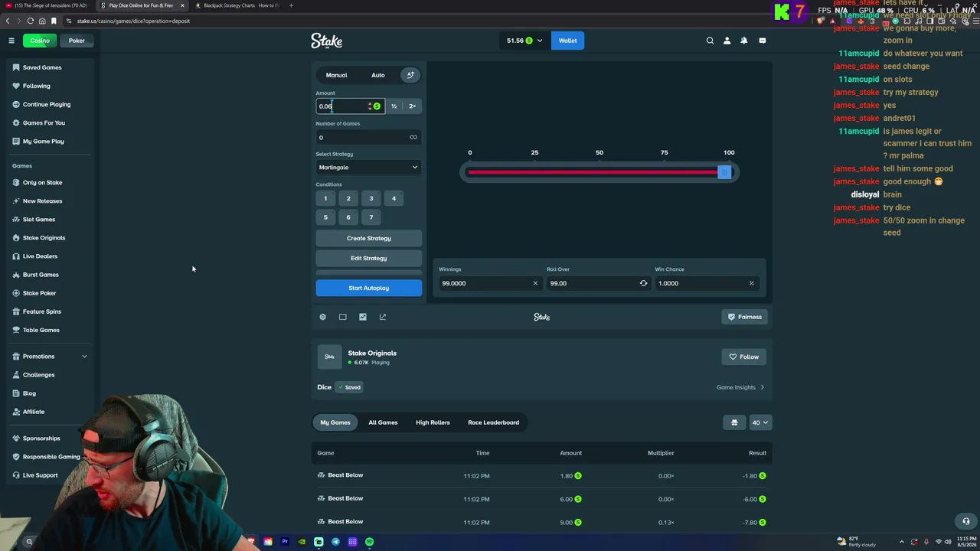
Task: Select condition 3
Action: pos(371,199)
